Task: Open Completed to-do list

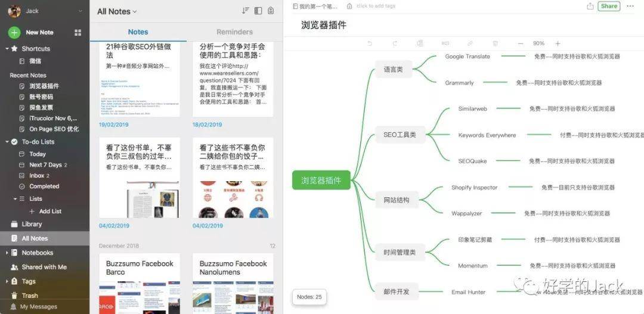Action: coord(45,186)
